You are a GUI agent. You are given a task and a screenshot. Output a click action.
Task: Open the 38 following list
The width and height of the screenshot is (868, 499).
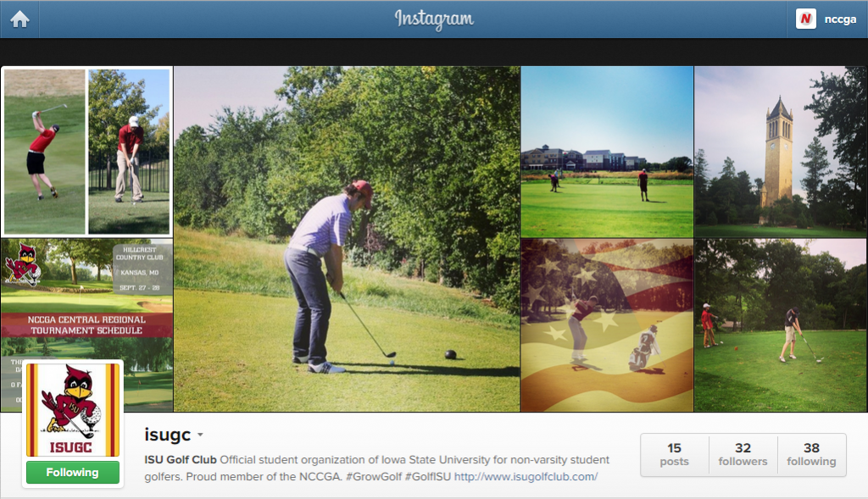coord(811,454)
